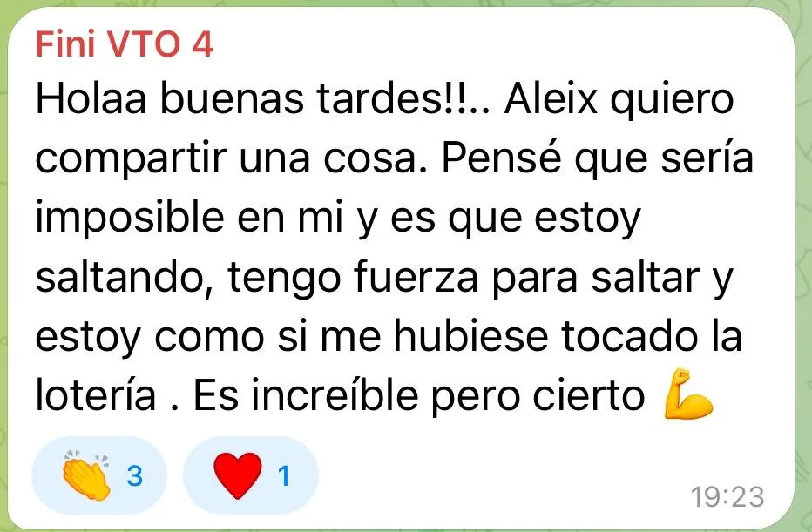Click the word lotería in the message
The height and width of the screenshot is (532, 812).
[96, 394]
